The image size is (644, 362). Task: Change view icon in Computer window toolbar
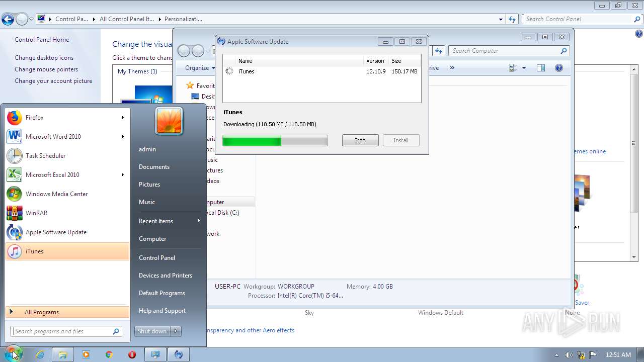pyautogui.click(x=513, y=68)
